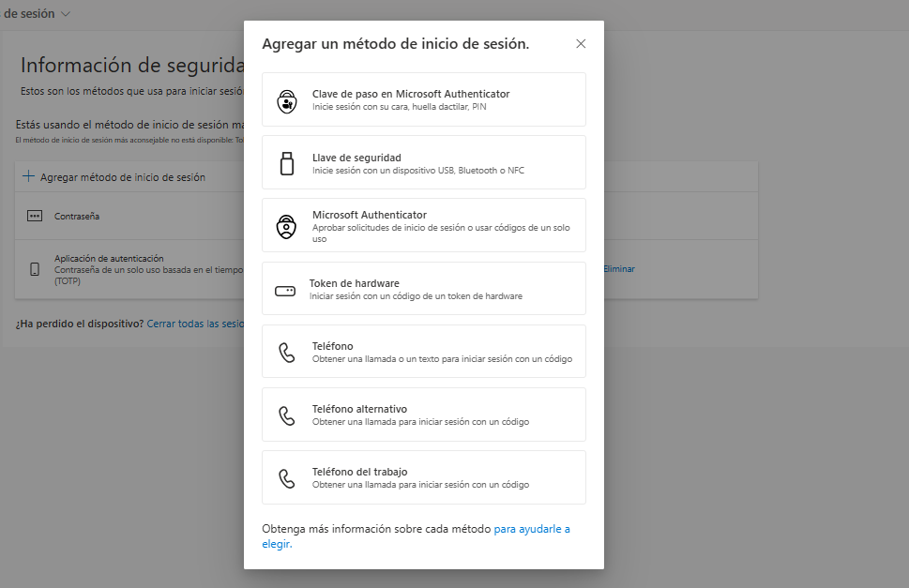Viewport: 909px width, 588px height.
Task: Click the Contraseña password row icon
Action: tap(35, 216)
